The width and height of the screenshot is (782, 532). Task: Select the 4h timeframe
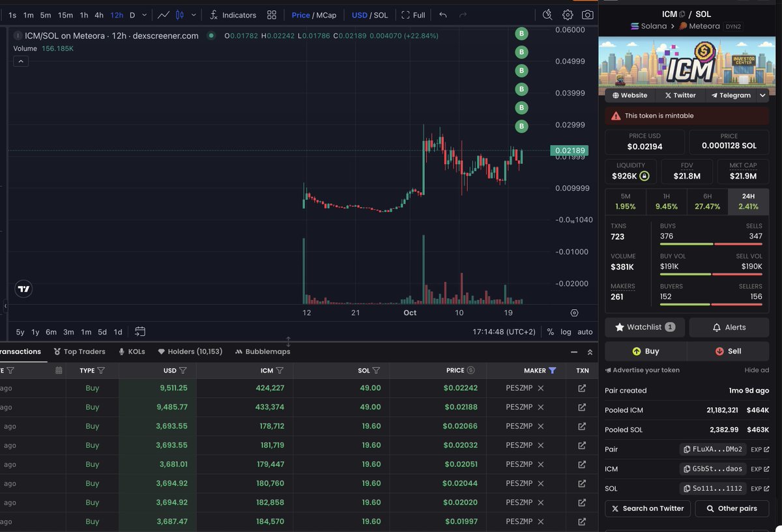(x=99, y=15)
